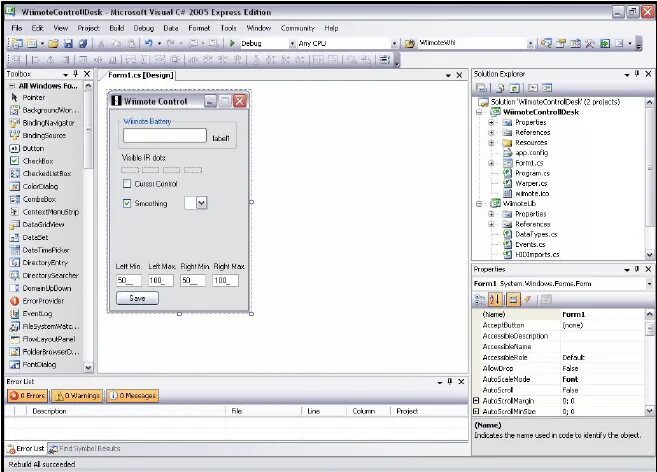Select the DateTimePicker control in Toolbox
Screen dimensions: 657x472
46,250
